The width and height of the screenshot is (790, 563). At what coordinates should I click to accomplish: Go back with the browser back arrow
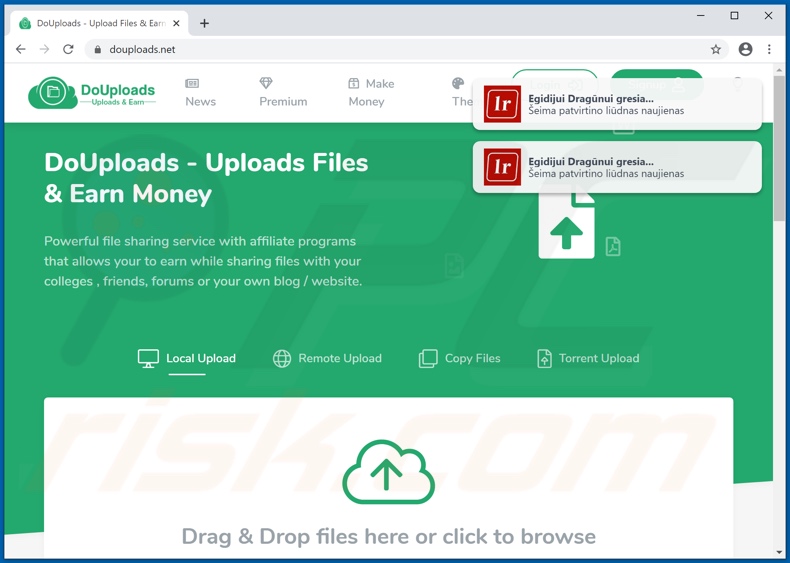pyautogui.click(x=21, y=49)
